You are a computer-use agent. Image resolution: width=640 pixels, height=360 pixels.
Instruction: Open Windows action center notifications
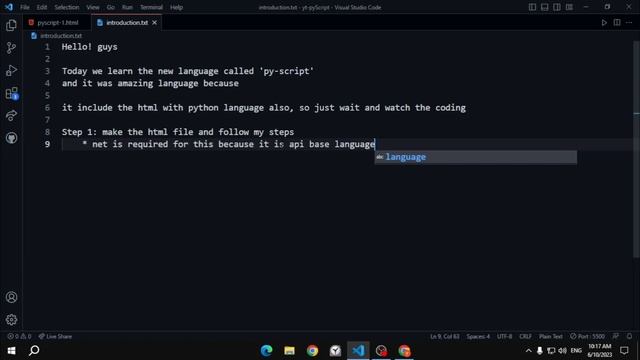(x=624, y=351)
